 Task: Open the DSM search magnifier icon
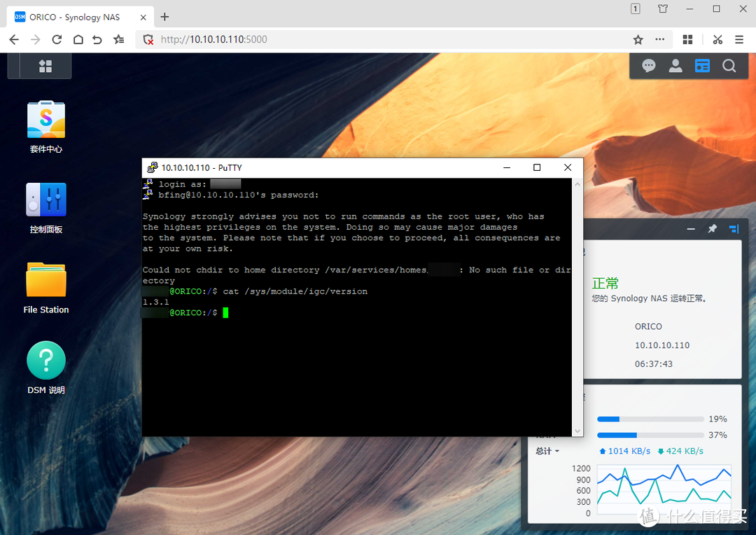click(729, 66)
